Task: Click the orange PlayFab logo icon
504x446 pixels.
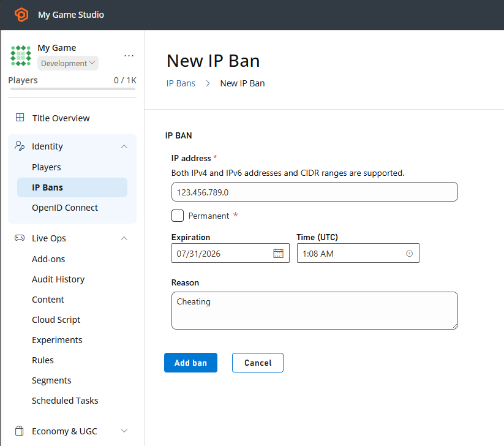Action: coord(21,15)
